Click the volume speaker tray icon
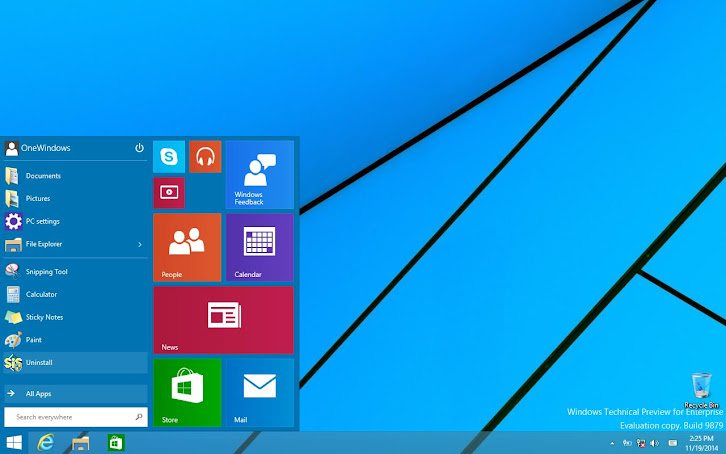The height and width of the screenshot is (454, 726). [654, 443]
